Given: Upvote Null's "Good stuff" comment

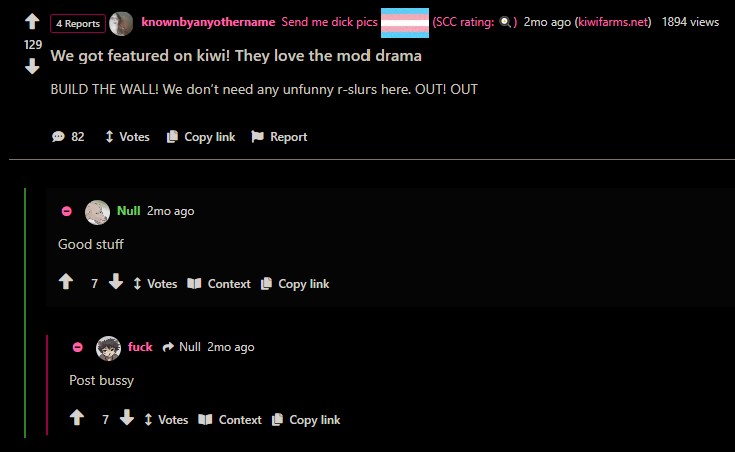Looking at the screenshot, I should tap(66, 281).
